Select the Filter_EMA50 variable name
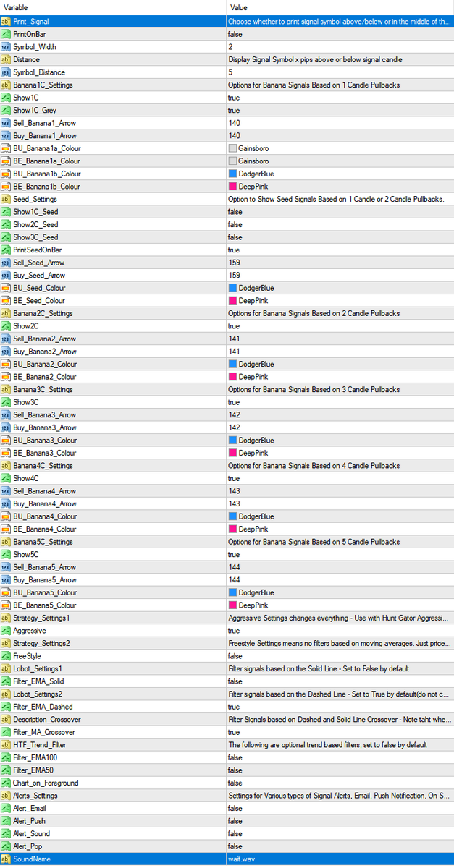This screenshot has width=454, height=868. 33,770
